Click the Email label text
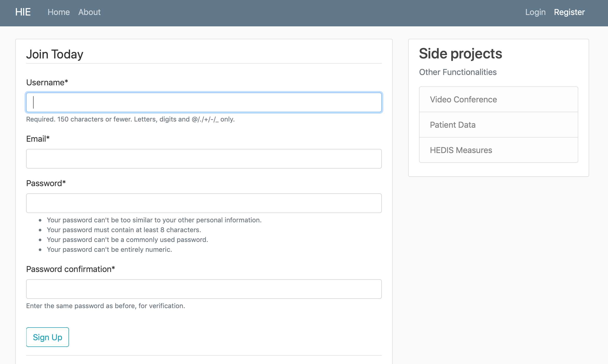 tap(38, 139)
